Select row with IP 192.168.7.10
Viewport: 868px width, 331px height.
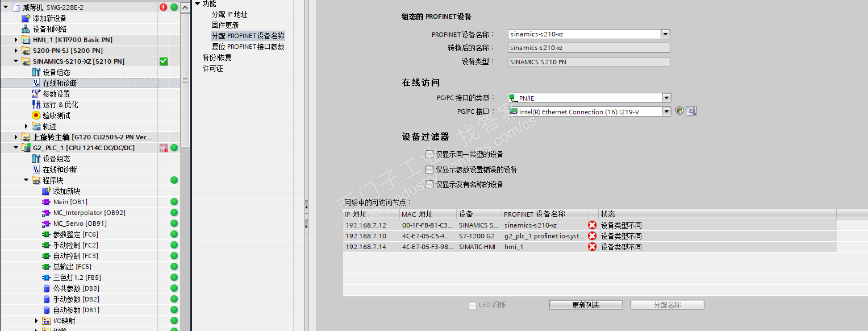(589, 236)
